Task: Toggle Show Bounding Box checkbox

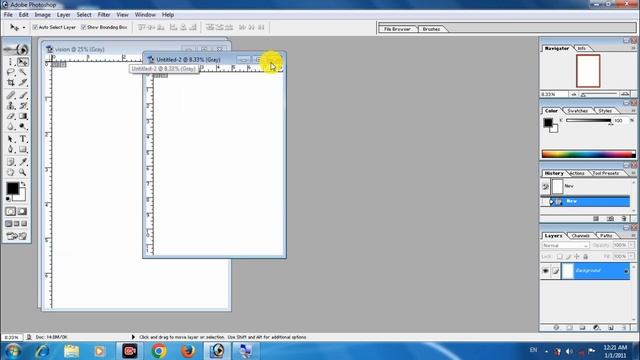Action: click(83, 27)
